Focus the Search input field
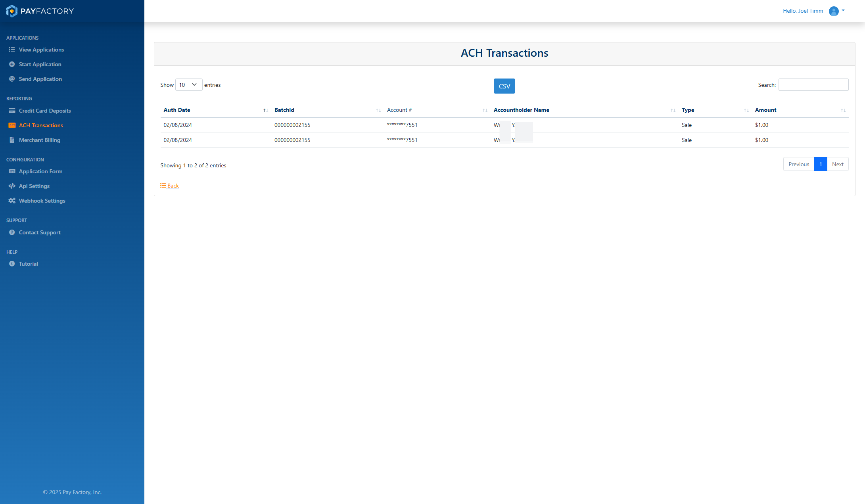The image size is (865, 504). (813, 85)
